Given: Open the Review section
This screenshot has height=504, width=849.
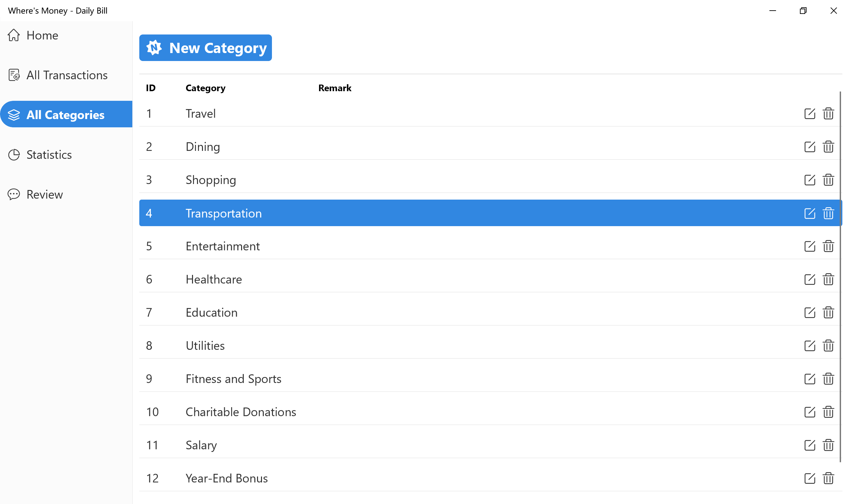Looking at the screenshot, I should pos(44,195).
